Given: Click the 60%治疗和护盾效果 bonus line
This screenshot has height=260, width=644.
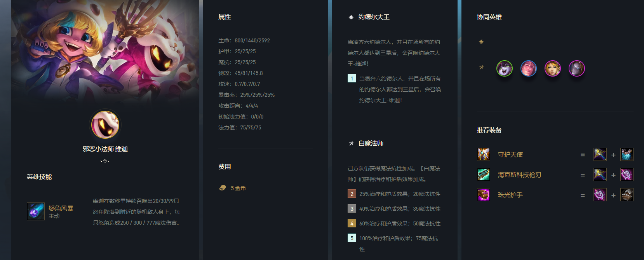Looking at the screenshot, I should pyautogui.click(x=400, y=223).
